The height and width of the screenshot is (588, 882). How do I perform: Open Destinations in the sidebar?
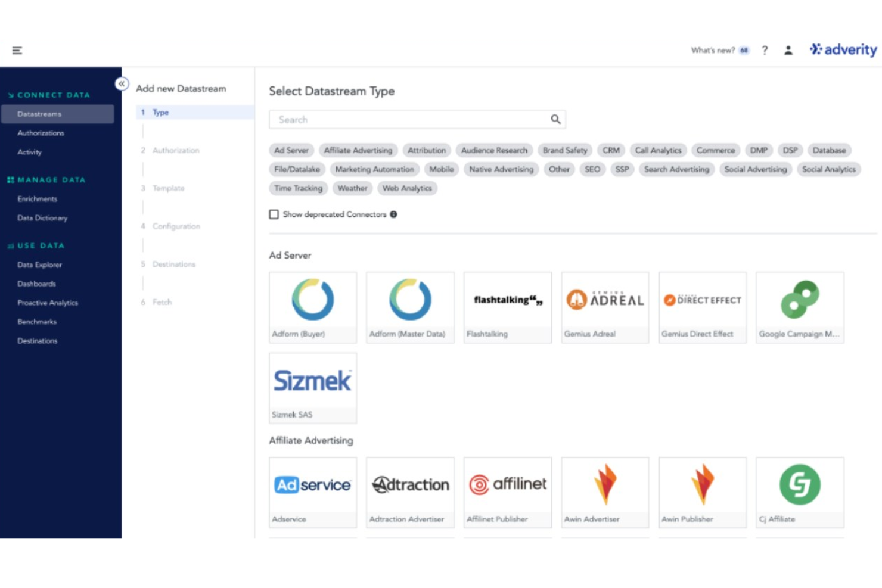[38, 341]
